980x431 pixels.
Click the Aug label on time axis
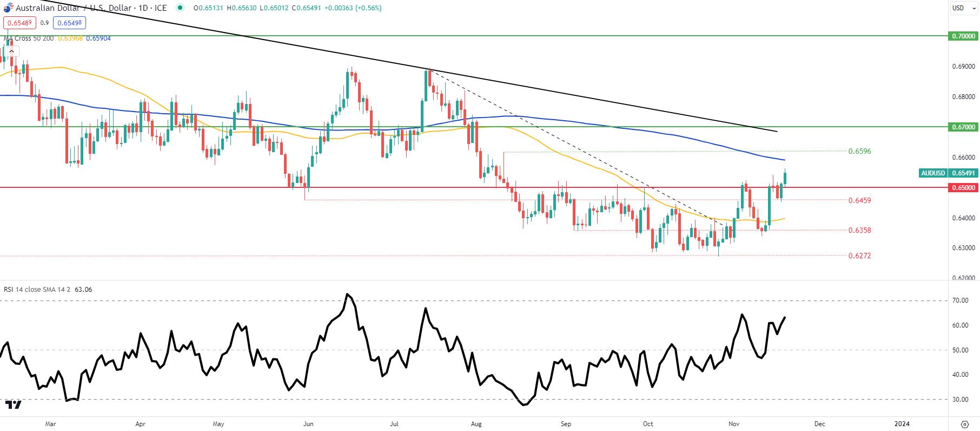476,424
